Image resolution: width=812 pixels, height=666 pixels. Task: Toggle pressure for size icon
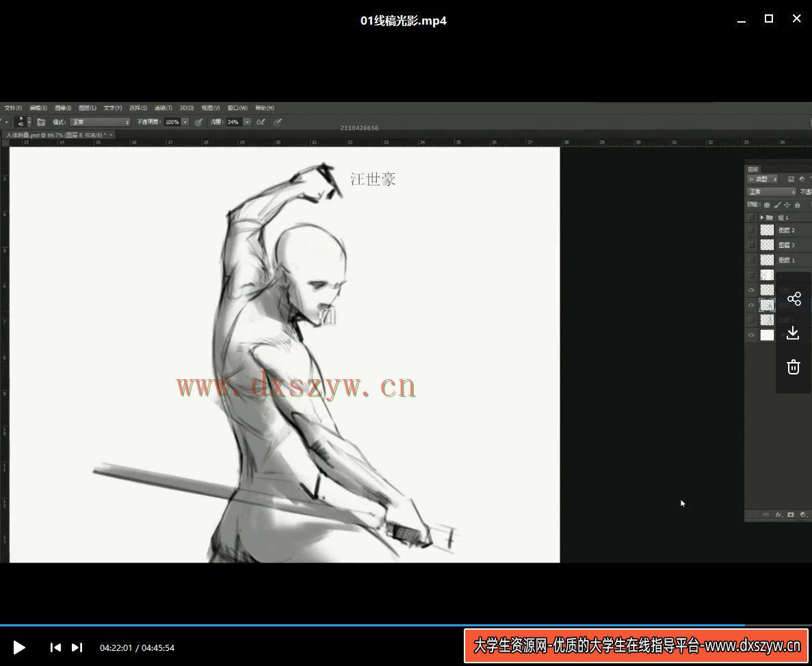[278, 123]
